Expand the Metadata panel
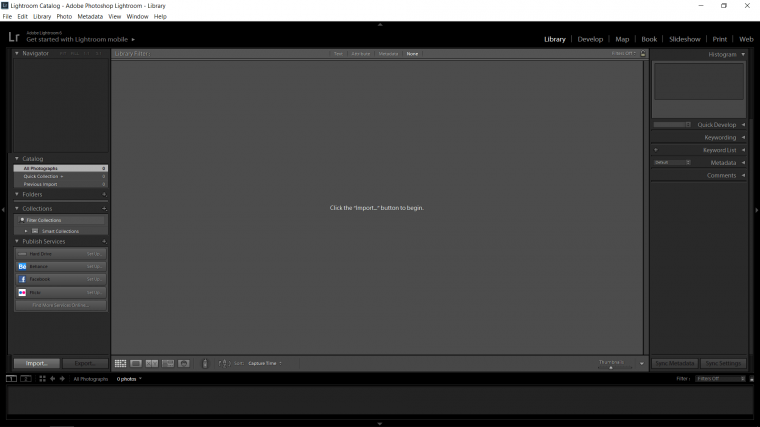 [743, 162]
